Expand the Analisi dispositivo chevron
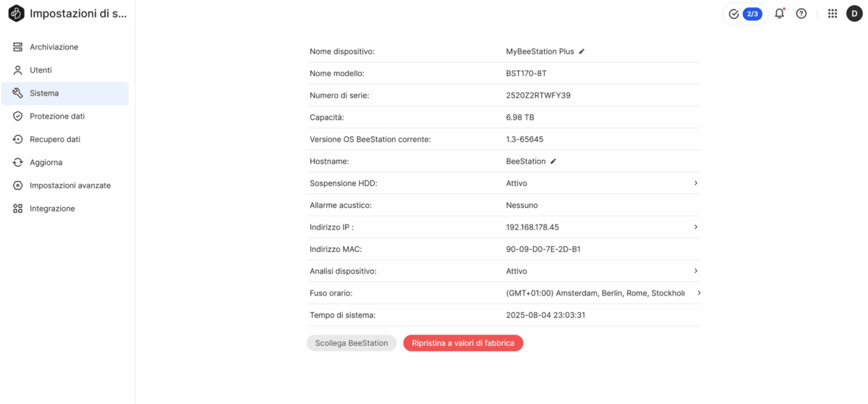868x404 pixels. click(x=696, y=271)
